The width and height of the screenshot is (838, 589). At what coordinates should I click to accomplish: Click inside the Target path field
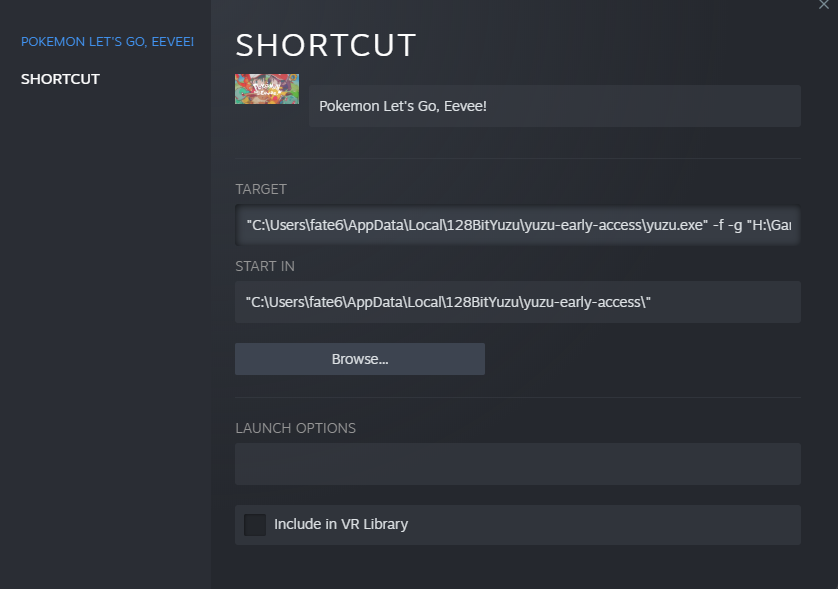517,225
